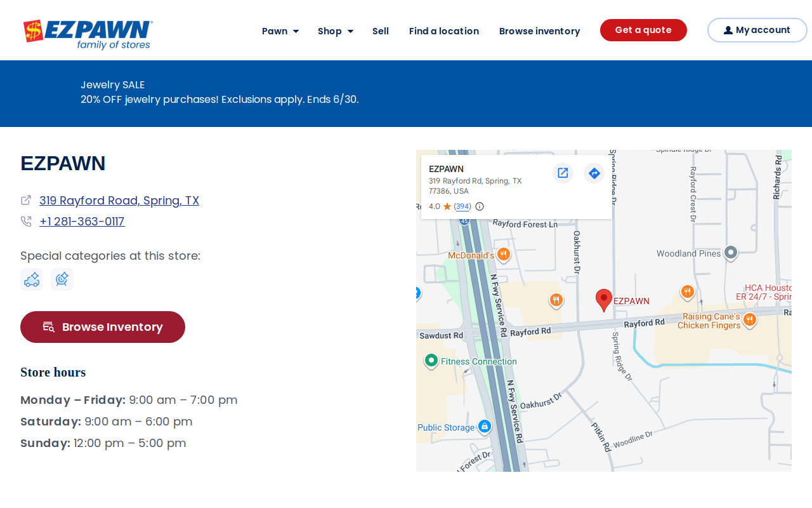Expand the Pawn dropdown menu
Screen dimensions: 812x508
pos(280,31)
